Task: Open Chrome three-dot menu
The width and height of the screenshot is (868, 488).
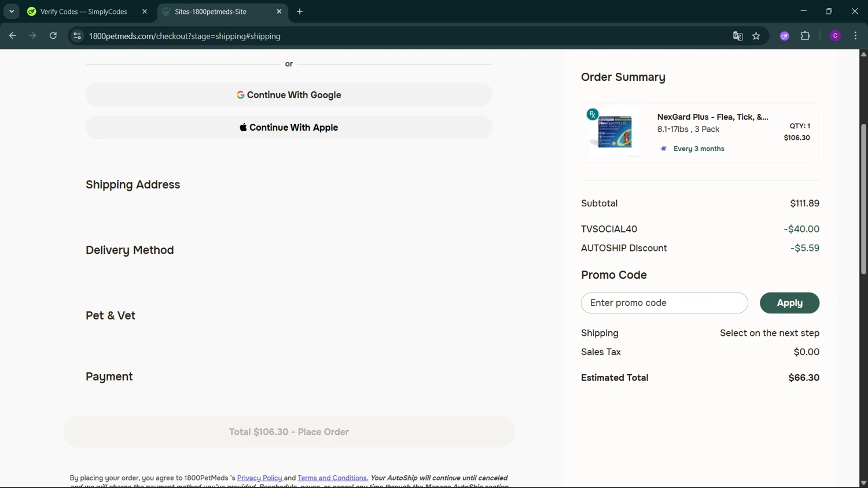Action: click(855, 36)
